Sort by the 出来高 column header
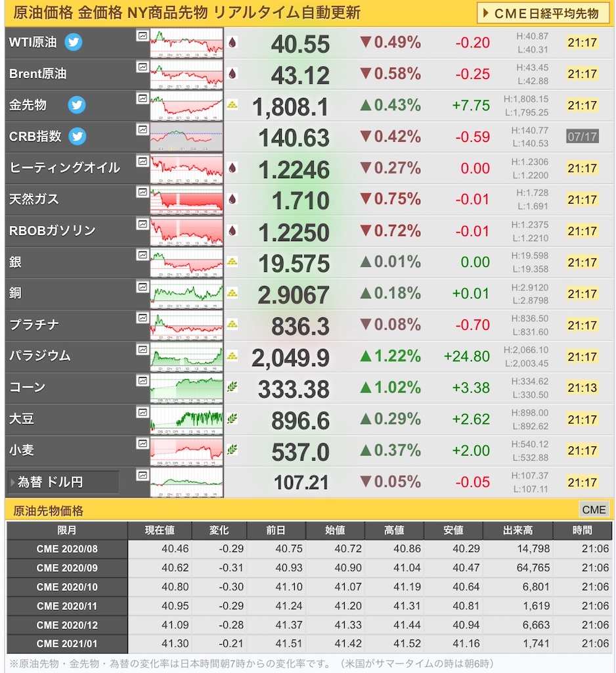This screenshot has height=673, width=616. 517,530
